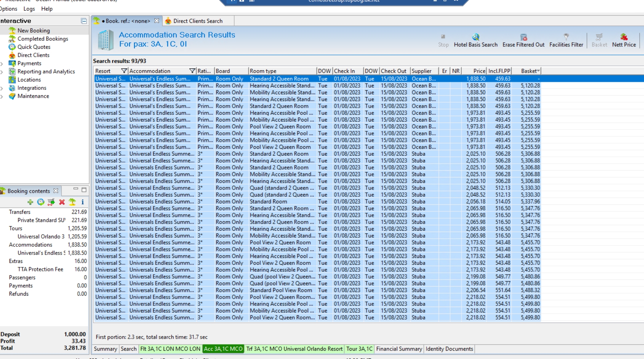Click the Reporting and Analytics icon
This screenshot has height=359, width=644.
click(12, 72)
